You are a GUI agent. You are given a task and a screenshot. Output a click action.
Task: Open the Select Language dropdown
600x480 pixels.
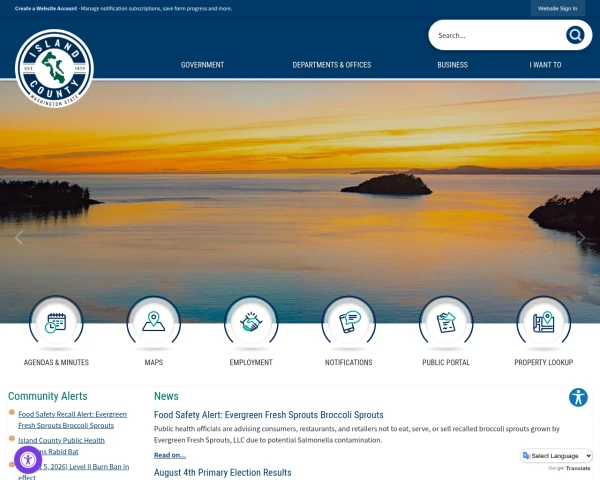[557, 456]
